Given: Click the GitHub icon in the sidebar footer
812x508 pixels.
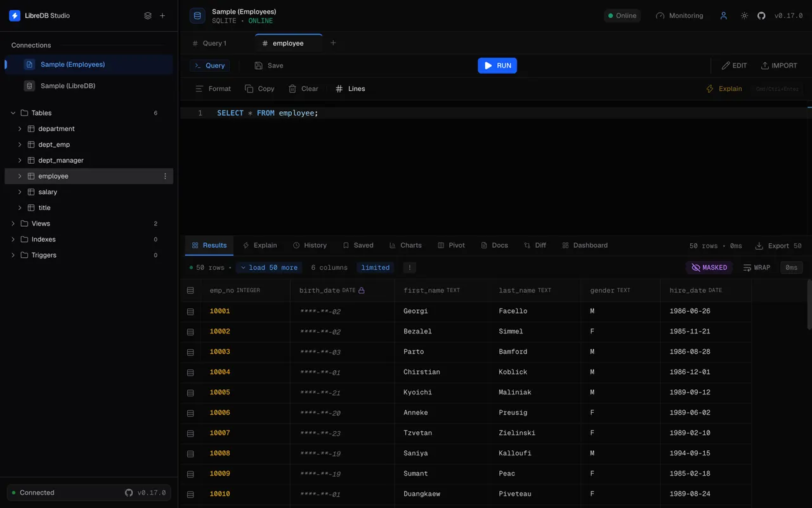Looking at the screenshot, I should 129,493.
